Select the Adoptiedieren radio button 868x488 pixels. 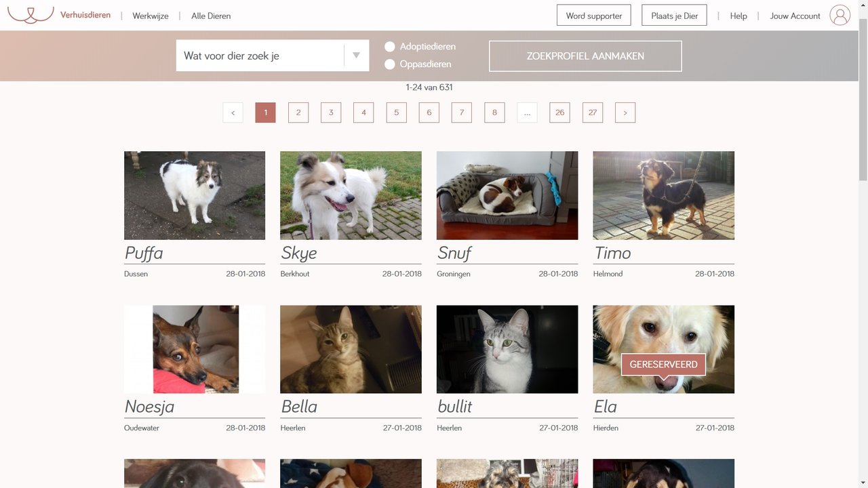click(x=390, y=47)
